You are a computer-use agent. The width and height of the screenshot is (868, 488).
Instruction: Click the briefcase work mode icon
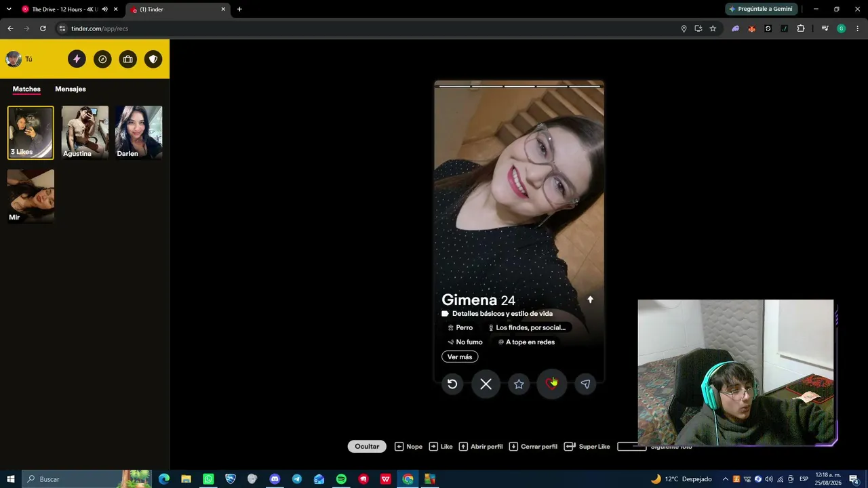pyautogui.click(x=128, y=59)
